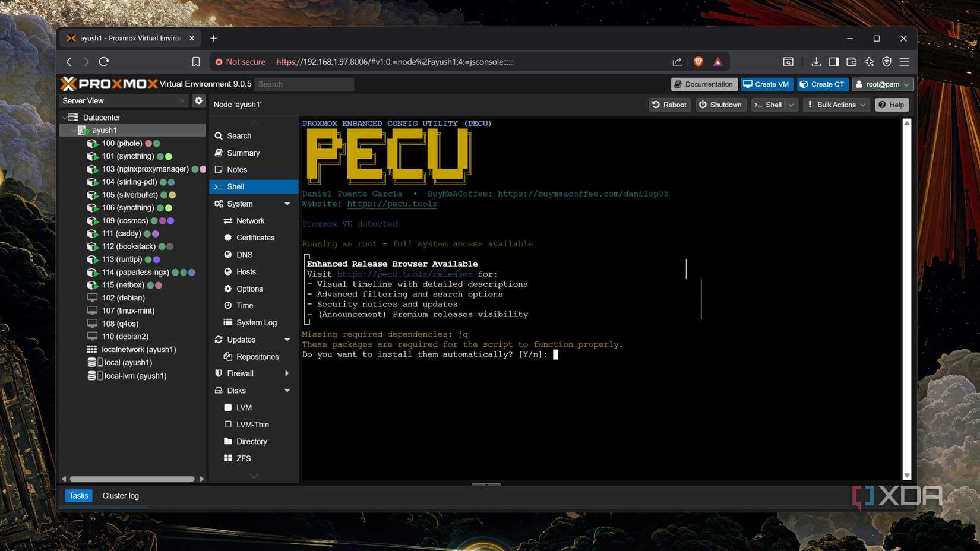Viewport: 980px width, 551px height.
Task: Bookmark this page icon
Action: [196, 62]
